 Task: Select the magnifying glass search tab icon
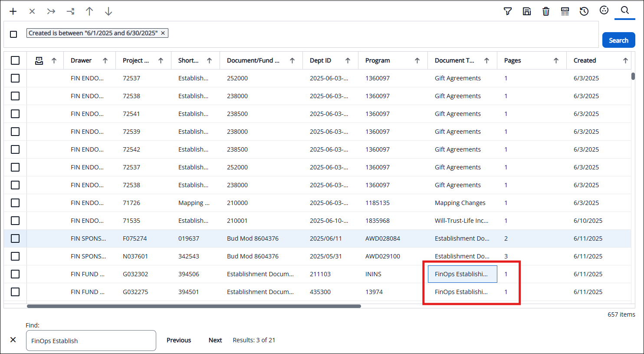(x=625, y=10)
